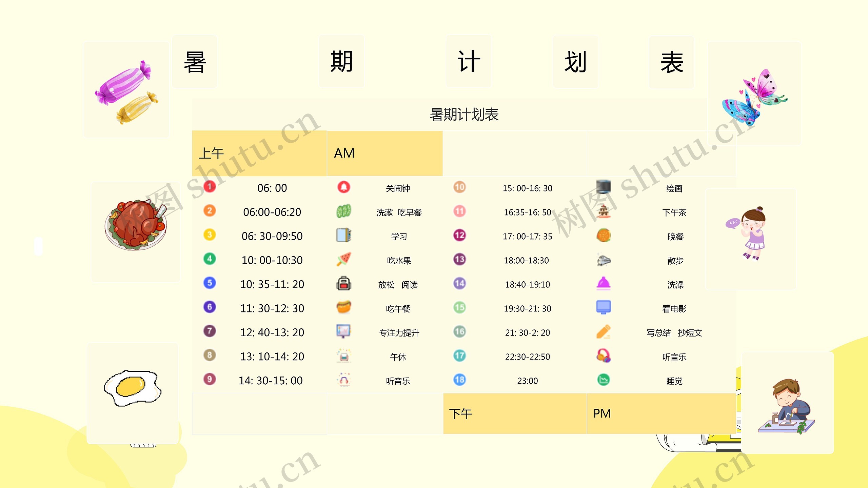Click the title character 表 box
This screenshot has width=868, height=488.
tap(672, 62)
